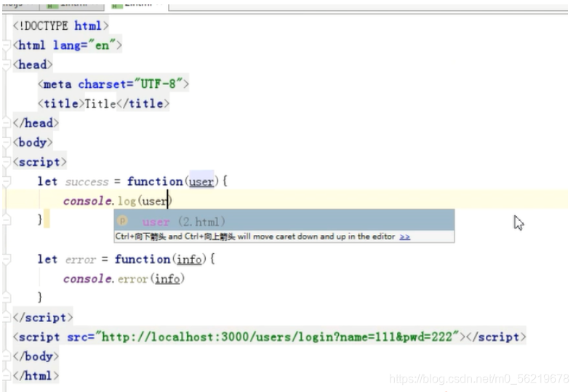
Task: Click the highlighted 'user' parameter in function(user)
Action: 201,182
